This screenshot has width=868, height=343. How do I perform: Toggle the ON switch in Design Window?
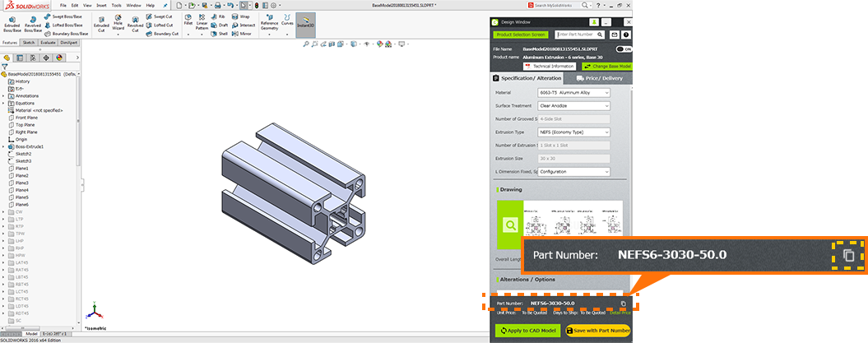(624, 49)
